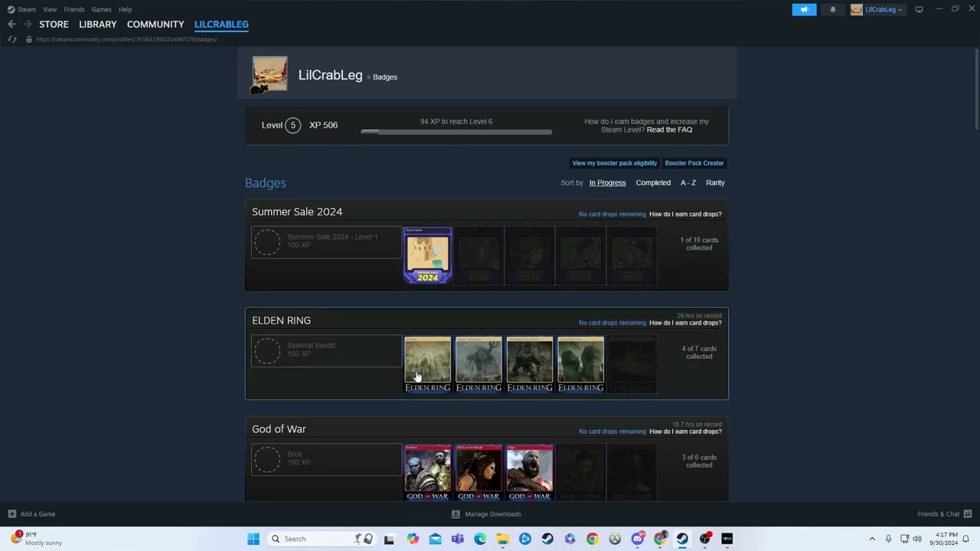
Task: Open Manage Downloads at the bottom
Action: (487, 514)
